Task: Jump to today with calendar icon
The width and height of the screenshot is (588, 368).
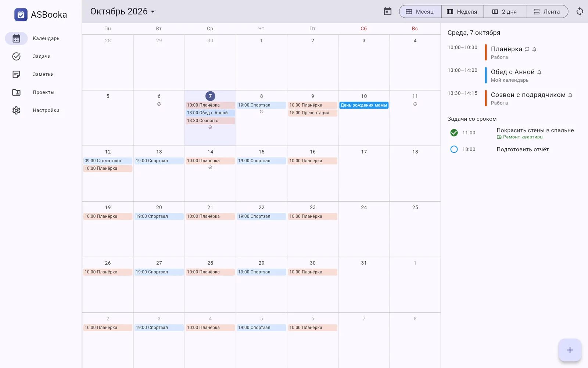Action: tap(388, 11)
